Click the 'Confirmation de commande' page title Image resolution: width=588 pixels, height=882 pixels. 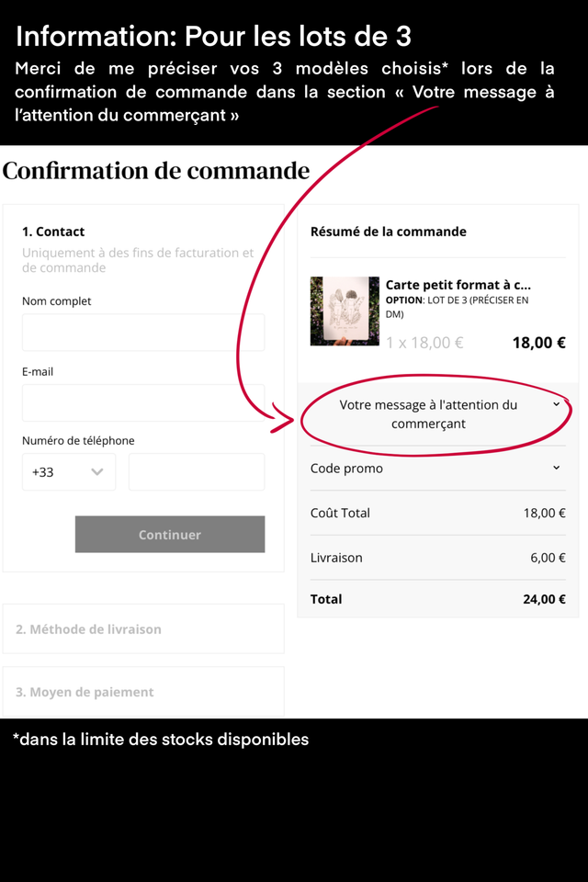pyautogui.click(x=156, y=171)
